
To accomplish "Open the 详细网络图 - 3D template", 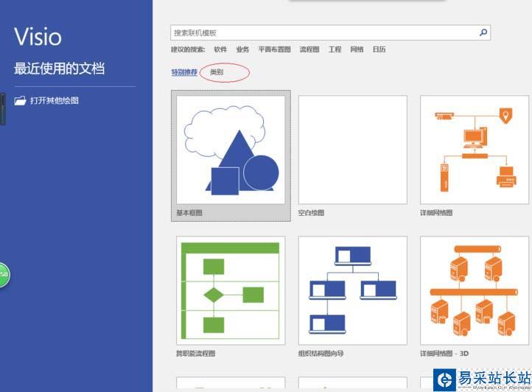I will [x=475, y=290].
